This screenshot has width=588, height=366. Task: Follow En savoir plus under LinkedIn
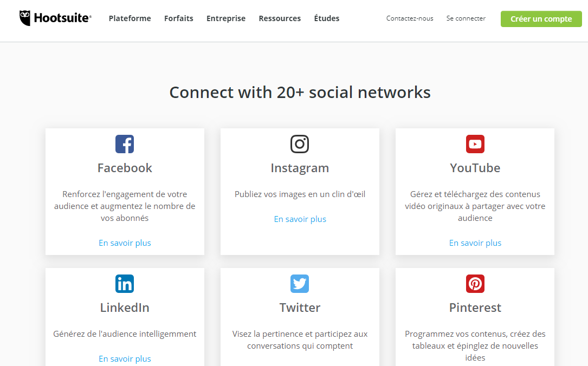125,358
